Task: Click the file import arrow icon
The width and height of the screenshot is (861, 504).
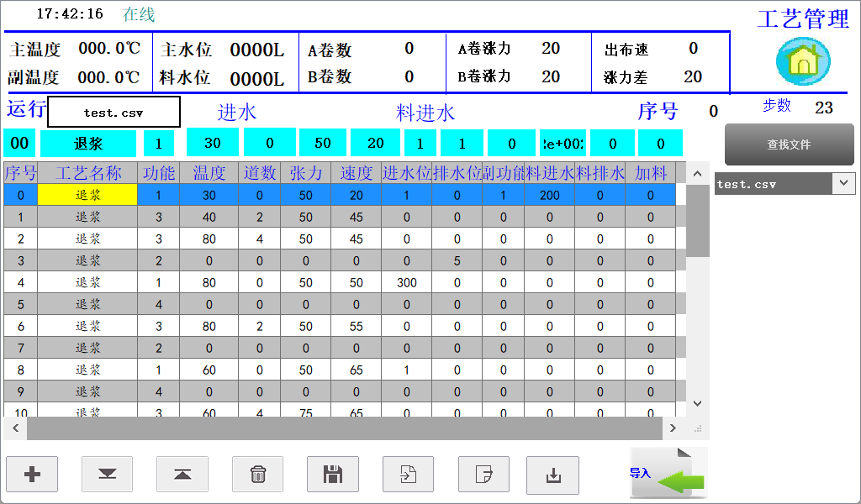Action: pyautogui.click(x=408, y=475)
